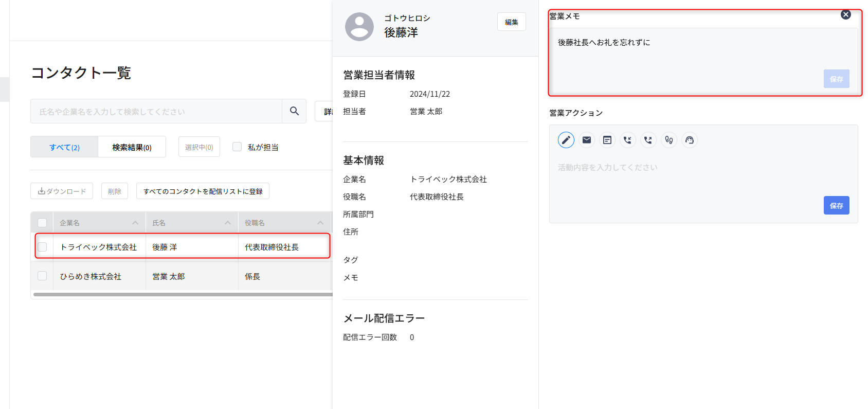Image resolution: width=868 pixels, height=409 pixels.
Task: Select the note card action icon
Action: pos(607,140)
